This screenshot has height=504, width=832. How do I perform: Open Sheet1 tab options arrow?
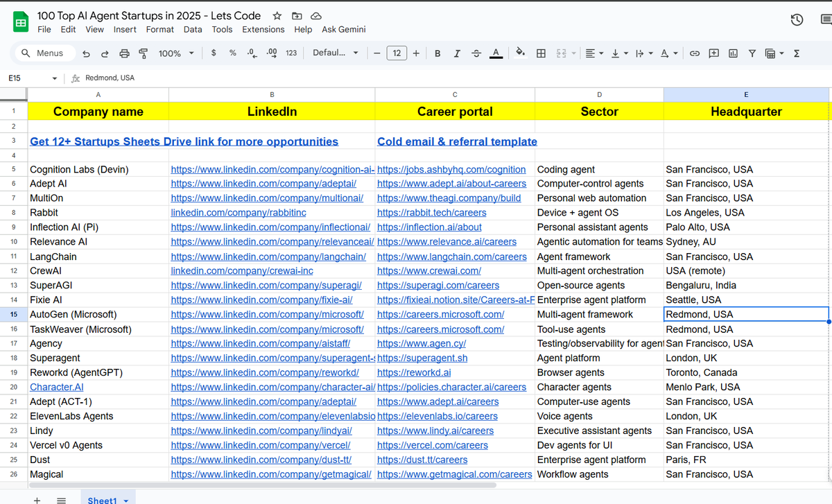click(125, 501)
